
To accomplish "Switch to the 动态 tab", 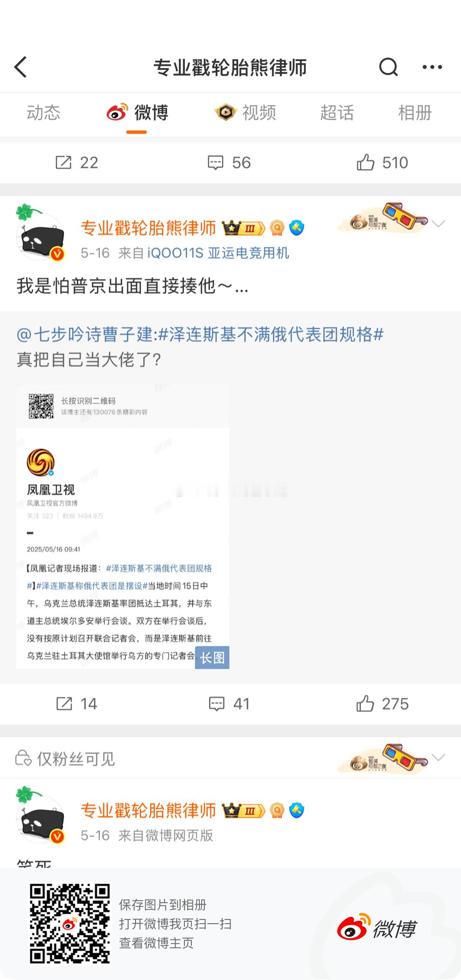I will click(43, 113).
